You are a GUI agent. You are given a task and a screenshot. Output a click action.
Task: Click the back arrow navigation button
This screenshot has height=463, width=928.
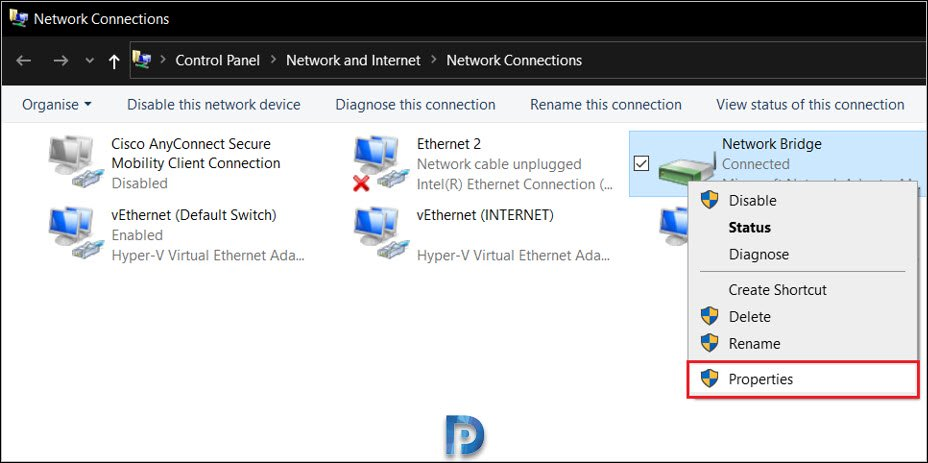click(x=23, y=60)
